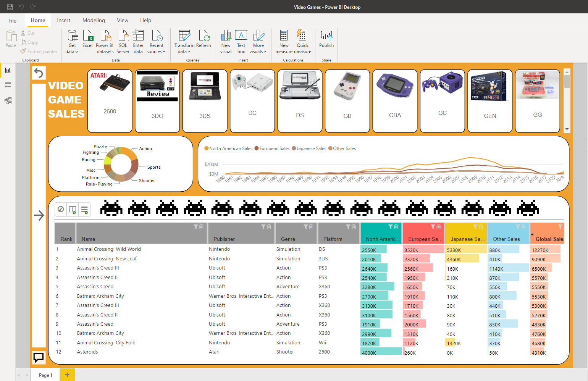Publish the report
The height and width of the screenshot is (381, 588).
326,39
